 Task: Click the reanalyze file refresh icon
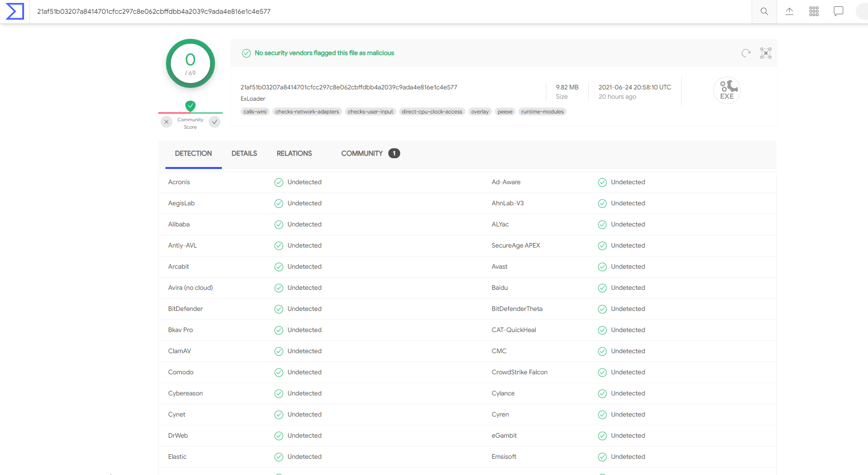point(746,53)
